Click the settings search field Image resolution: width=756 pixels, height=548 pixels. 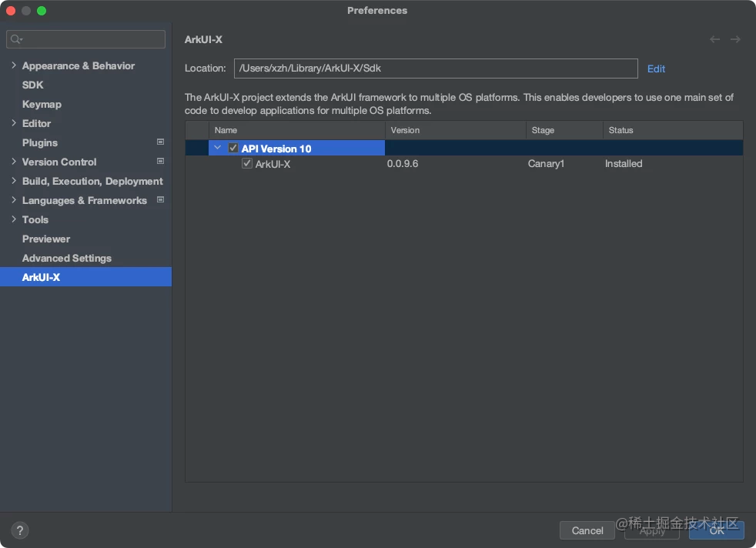click(85, 39)
